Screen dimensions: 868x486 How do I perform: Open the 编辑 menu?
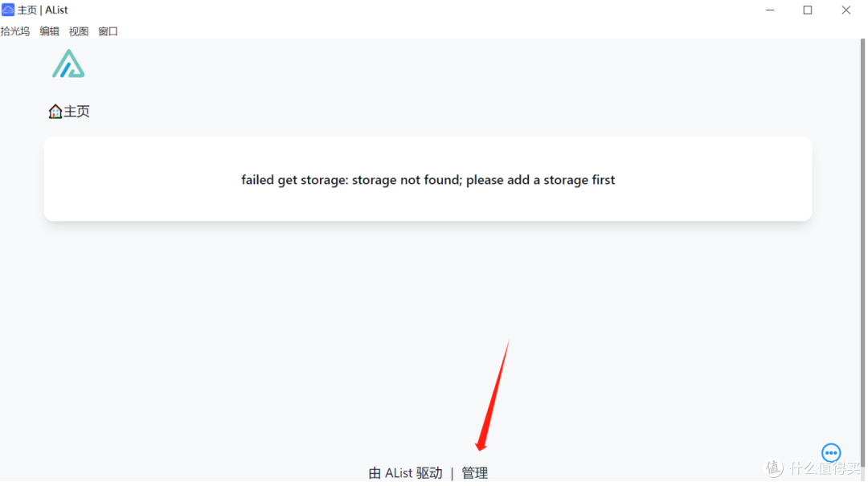pos(49,31)
